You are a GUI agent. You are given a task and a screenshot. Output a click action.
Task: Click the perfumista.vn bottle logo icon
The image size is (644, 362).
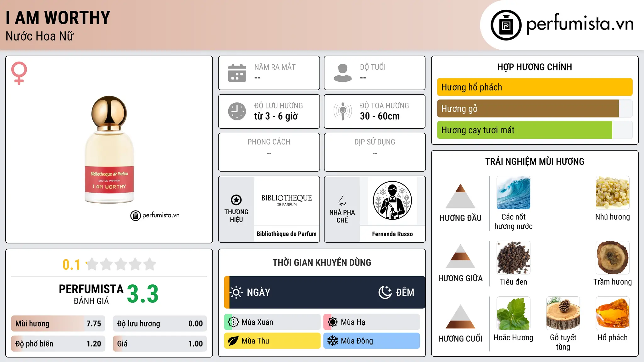506,25
